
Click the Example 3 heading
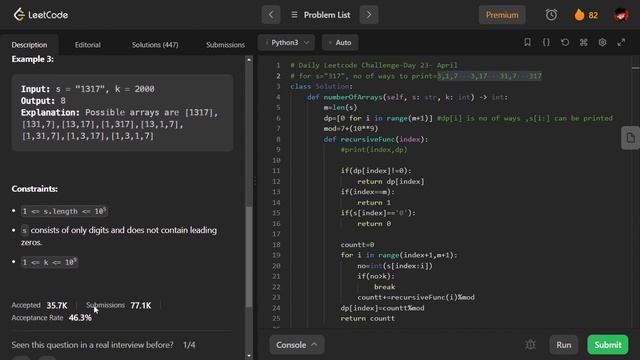(x=33, y=59)
